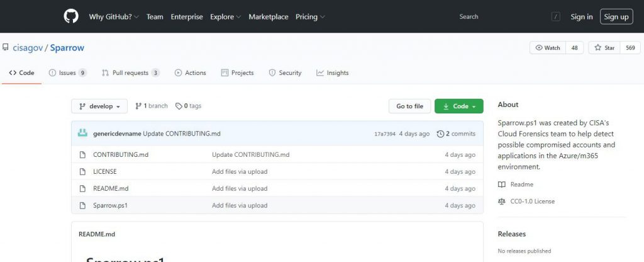Open the green Code download dropdown
Viewport: 644px width, 262px height.
458,106
